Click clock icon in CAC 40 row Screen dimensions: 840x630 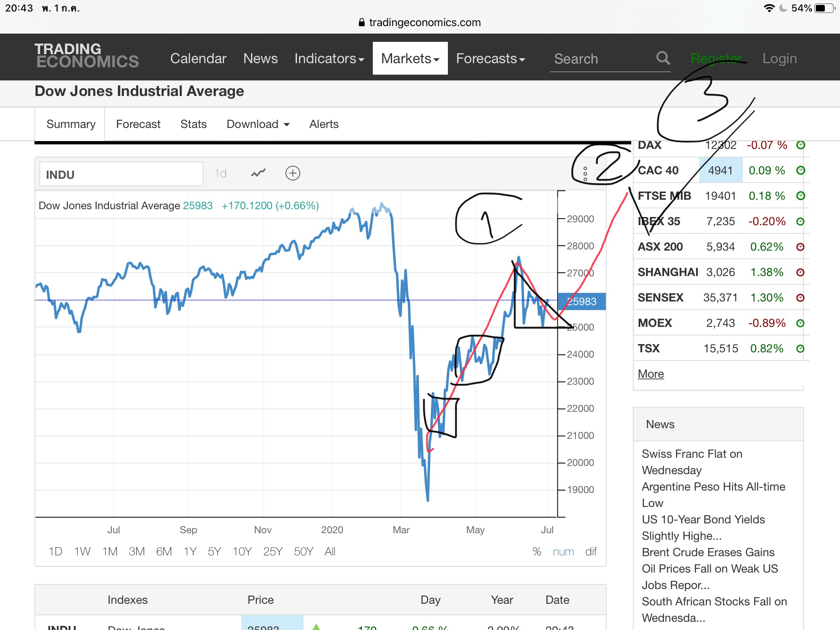800,170
